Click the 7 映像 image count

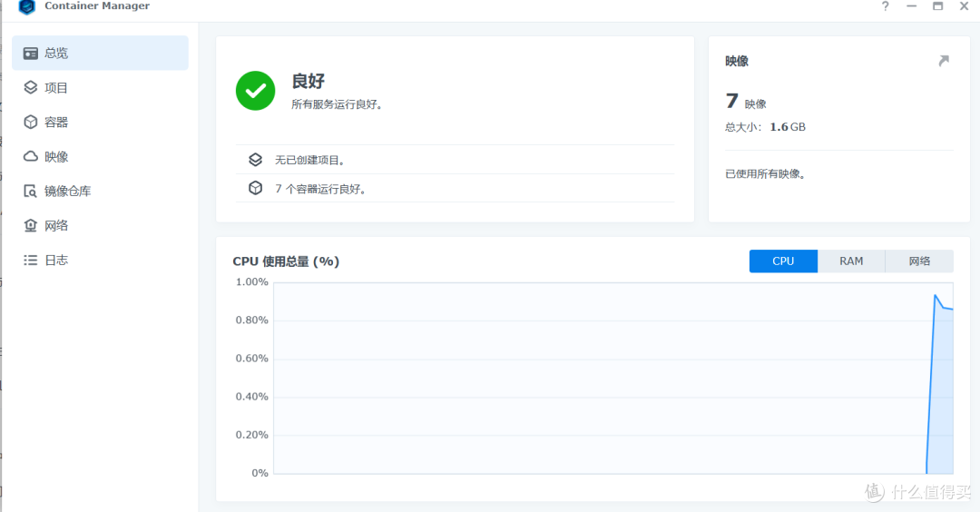click(746, 102)
